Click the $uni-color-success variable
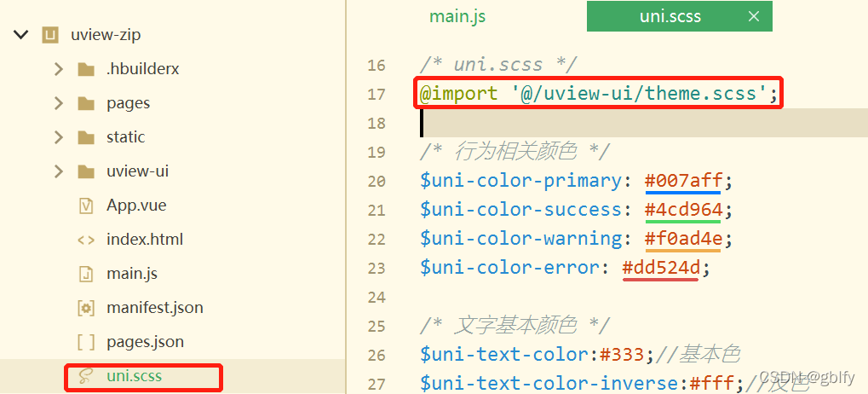The height and width of the screenshot is (394, 868). [521, 210]
